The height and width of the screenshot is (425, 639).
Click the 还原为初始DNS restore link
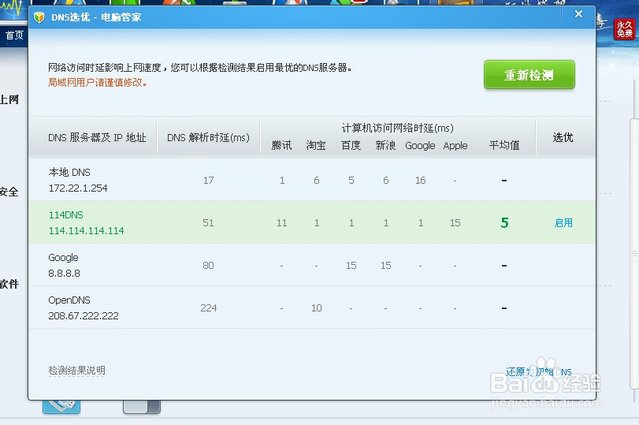539,372
